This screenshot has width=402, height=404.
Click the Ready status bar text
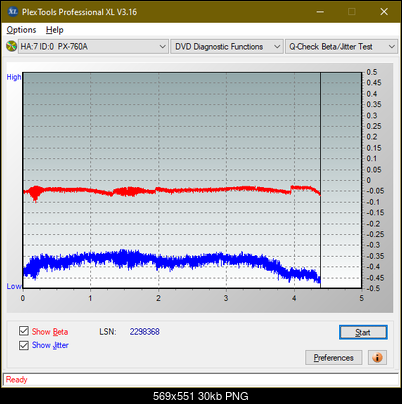click(17, 379)
